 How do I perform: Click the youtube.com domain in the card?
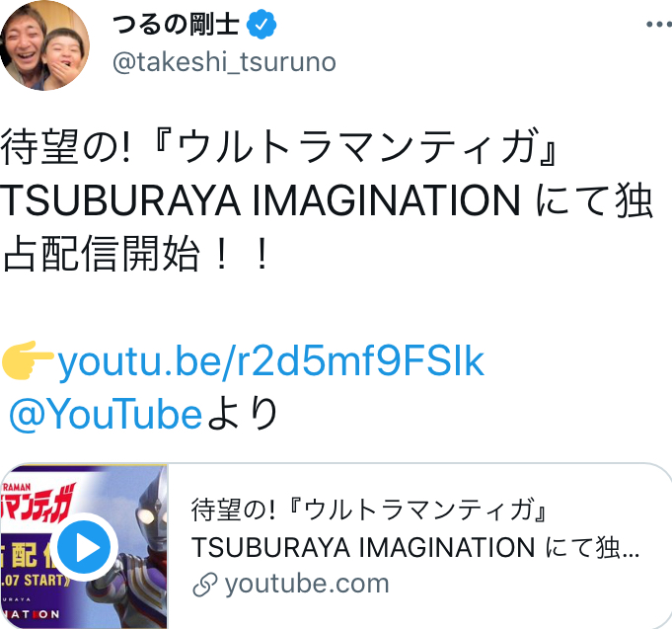click(x=306, y=584)
